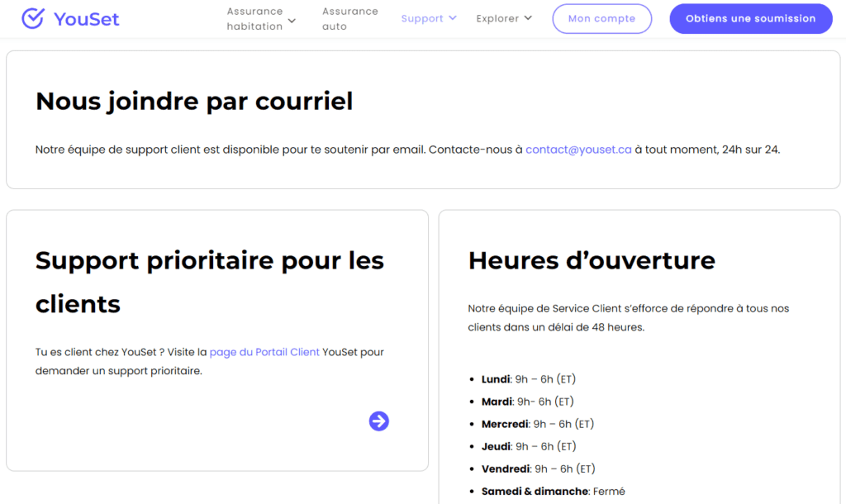Expand the Explorer dropdown chevron
Screen dimensions: 846x504
(528, 18)
